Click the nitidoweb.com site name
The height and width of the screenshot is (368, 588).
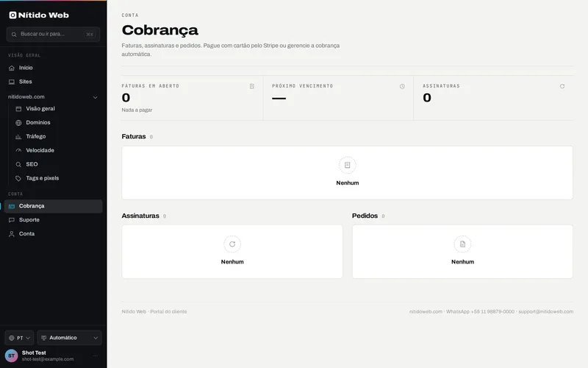tap(26, 97)
